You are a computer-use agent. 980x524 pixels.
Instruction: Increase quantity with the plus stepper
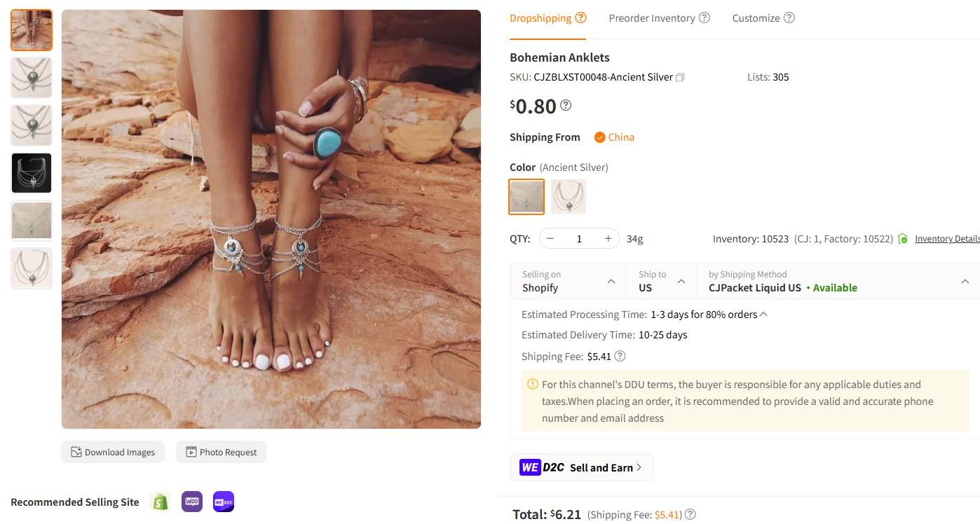tap(607, 238)
